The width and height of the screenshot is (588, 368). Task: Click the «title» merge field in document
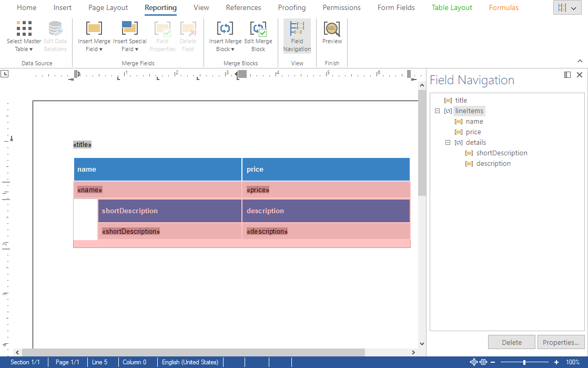(82, 145)
